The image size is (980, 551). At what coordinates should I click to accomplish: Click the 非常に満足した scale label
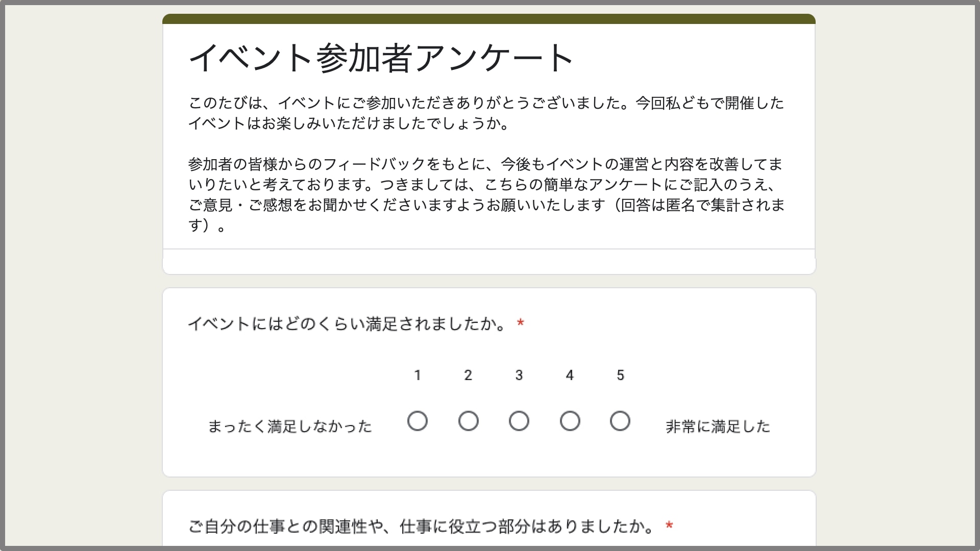pyautogui.click(x=718, y=427)
